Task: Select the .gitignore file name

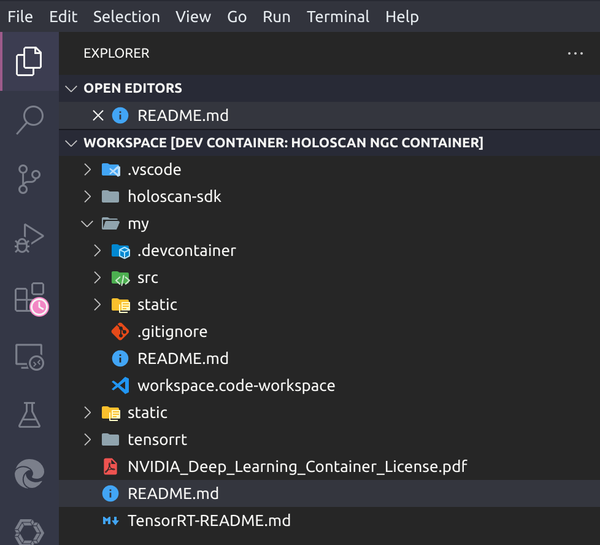Action: click(172, 332)
